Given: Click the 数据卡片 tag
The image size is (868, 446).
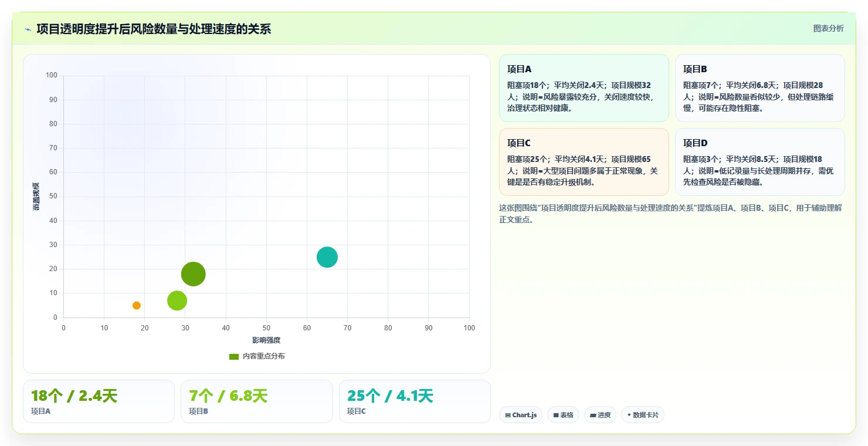Looking at the screenshot, I should [x=642, y=415].
